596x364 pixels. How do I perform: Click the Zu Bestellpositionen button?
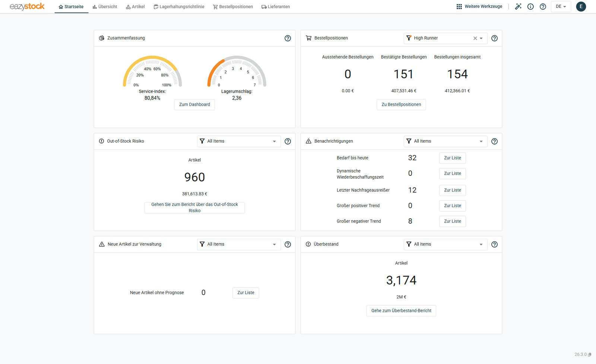pyautogui.click(x=401, y=105)
